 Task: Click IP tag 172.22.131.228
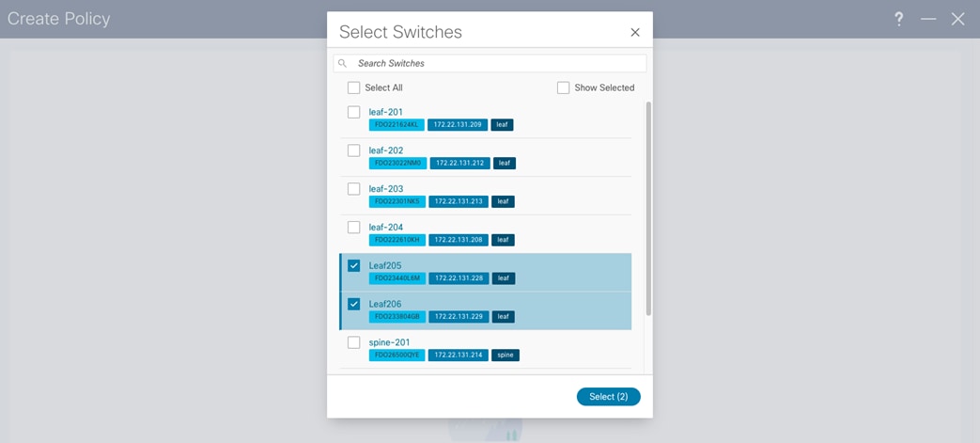click(x=459, y=277)
